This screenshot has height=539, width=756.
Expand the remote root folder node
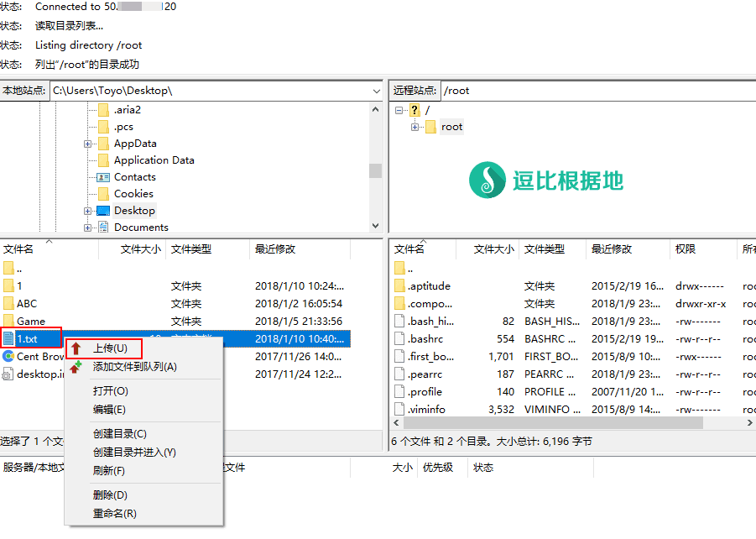[415, 127]
